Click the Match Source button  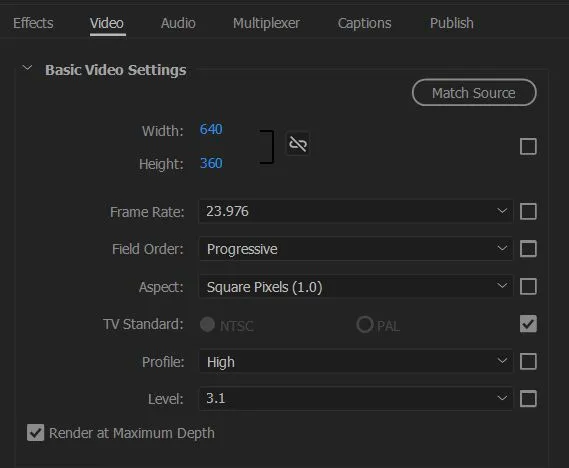click(x=474, y=93)
